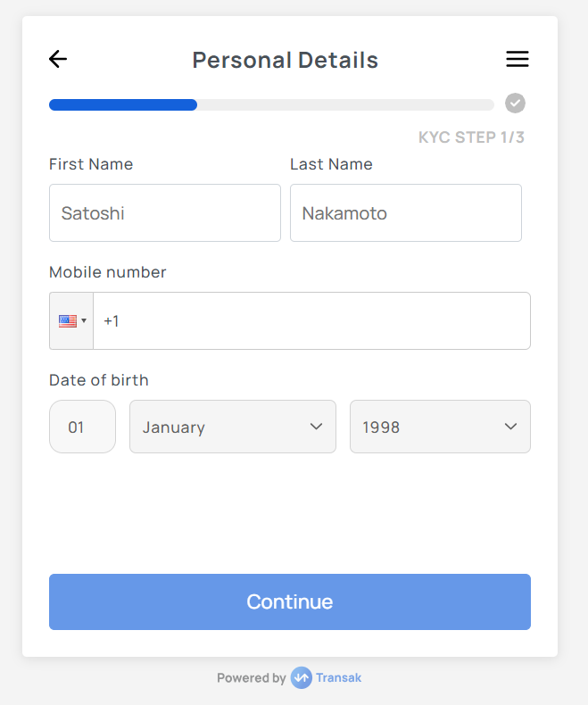The height and width of the screenshot is (705, 588).
Task: Click the checkmark circle after the progress bar
Action: tap(515, 104)
